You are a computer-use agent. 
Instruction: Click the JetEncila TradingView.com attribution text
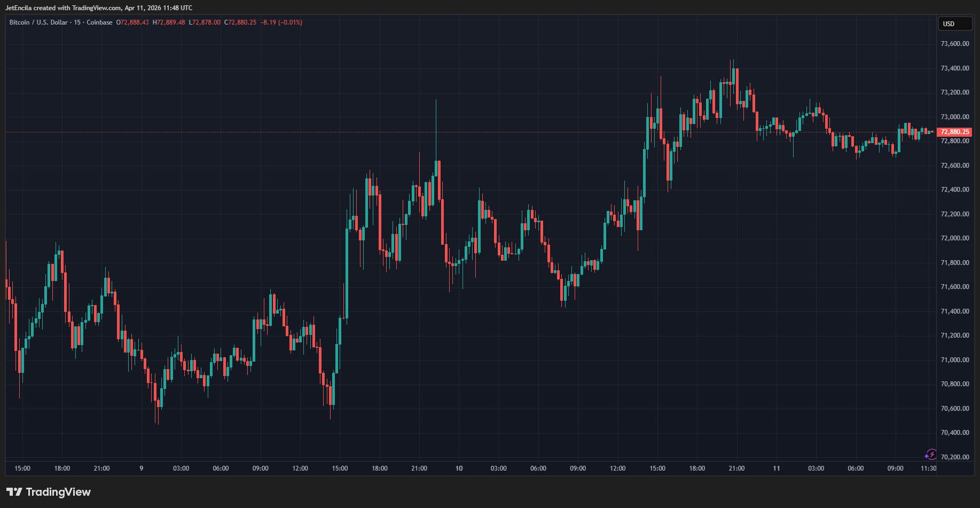(x=99, y=8)
